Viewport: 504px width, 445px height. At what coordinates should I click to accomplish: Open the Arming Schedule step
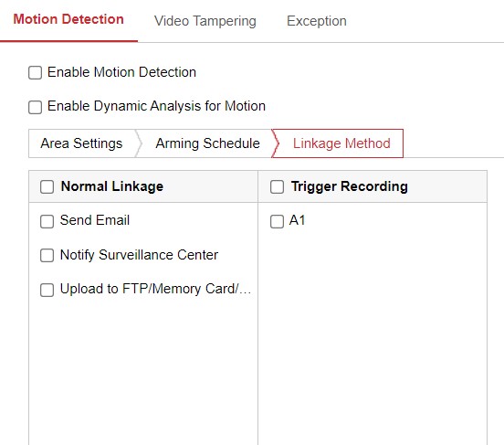(207, 143)
